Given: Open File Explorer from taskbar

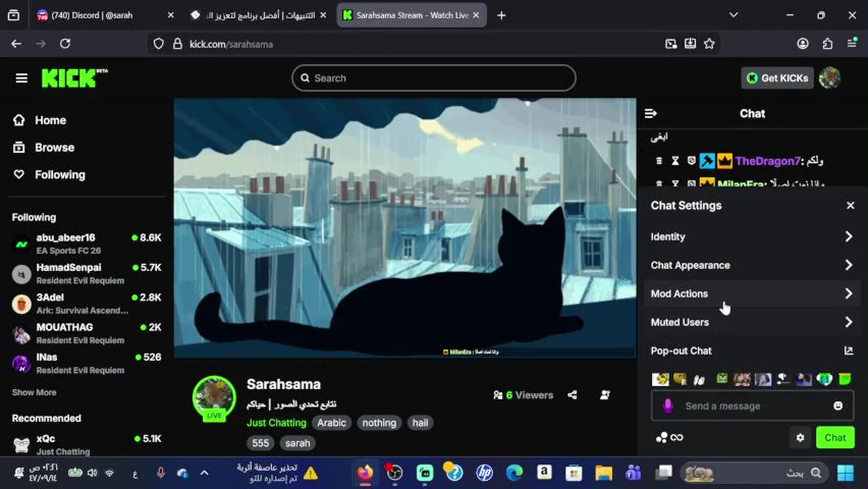Looking at the screenshot, I should 604,473.
